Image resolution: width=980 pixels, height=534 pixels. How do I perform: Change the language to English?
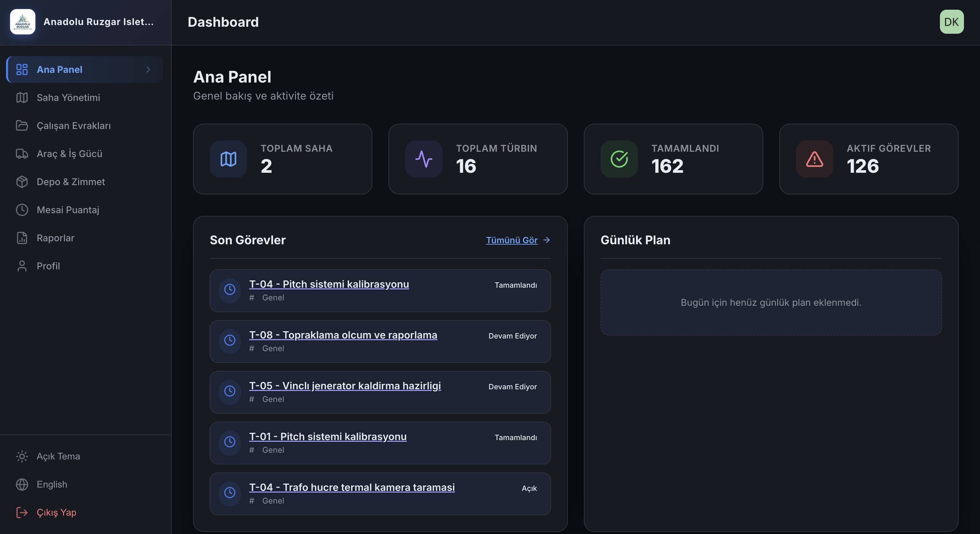pos(52,484)
